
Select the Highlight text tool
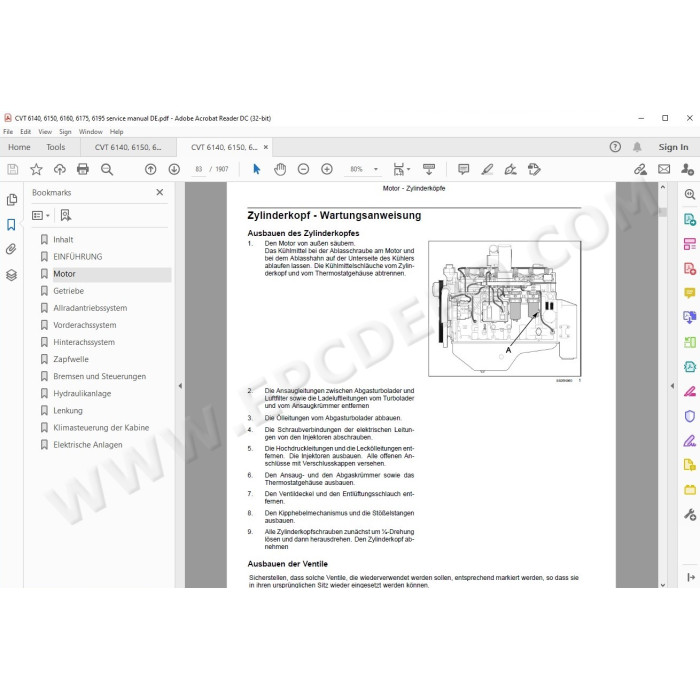487,169
